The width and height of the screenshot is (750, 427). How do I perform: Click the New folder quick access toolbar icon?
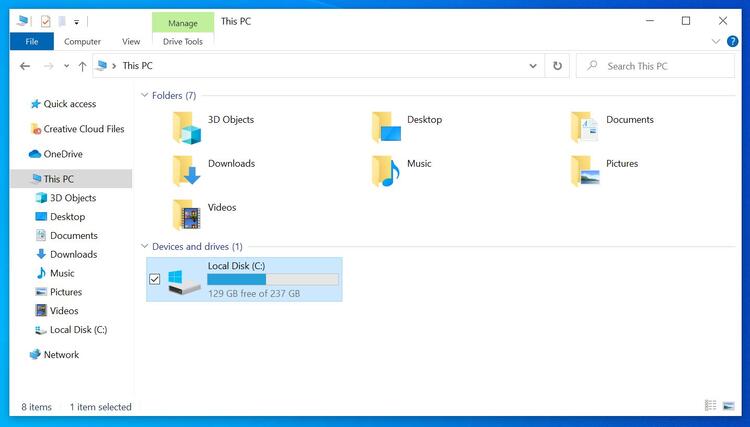coord(62,21)
